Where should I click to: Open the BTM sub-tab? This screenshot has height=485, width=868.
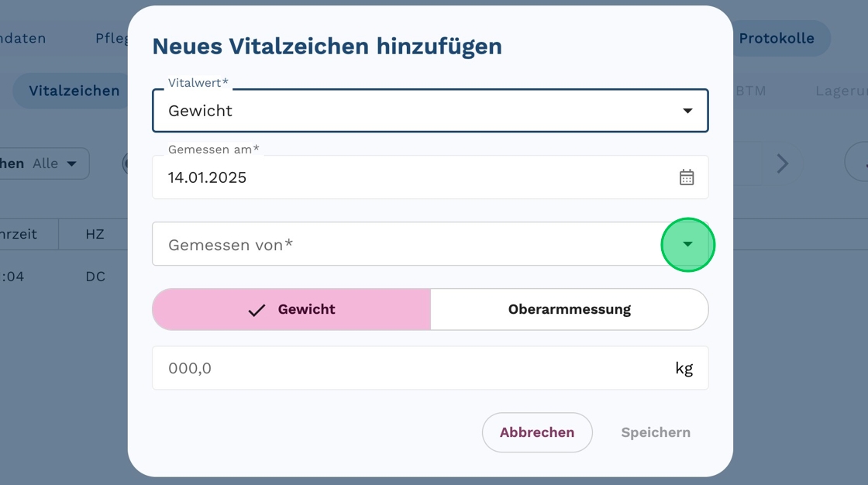pos(750,91)
